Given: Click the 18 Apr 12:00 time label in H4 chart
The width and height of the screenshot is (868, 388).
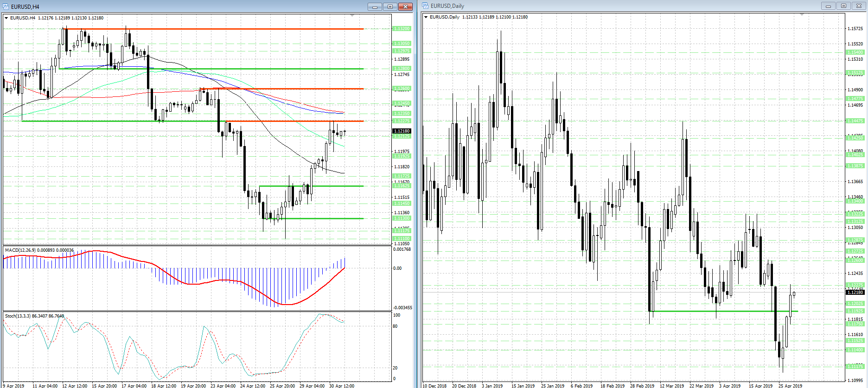Looking at the screenshot, I should pos(164,386).
